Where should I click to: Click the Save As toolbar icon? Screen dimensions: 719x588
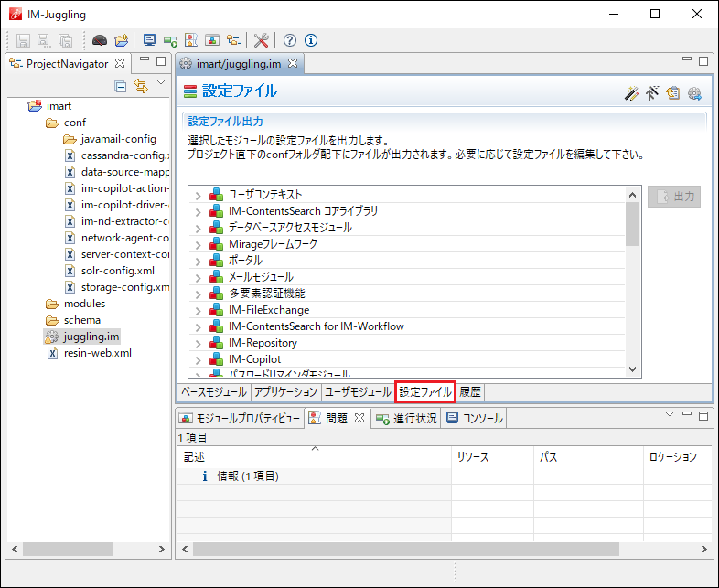(44, 40)
